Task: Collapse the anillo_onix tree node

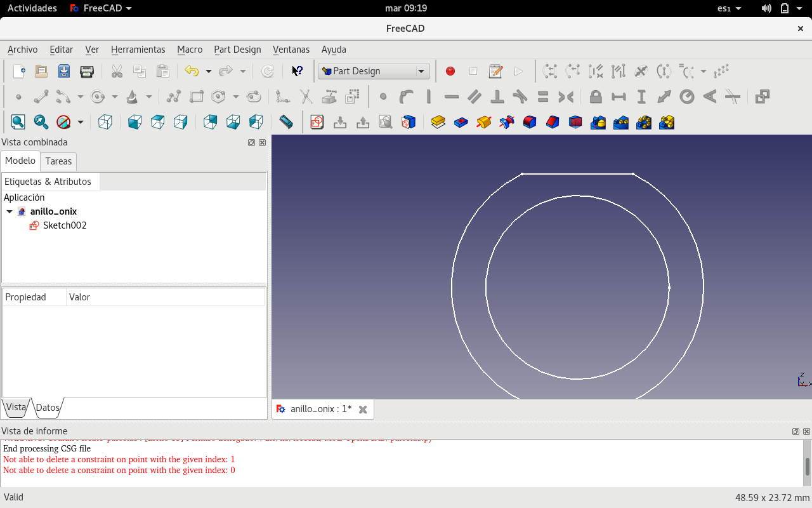Action: click(x=10, y=211)
